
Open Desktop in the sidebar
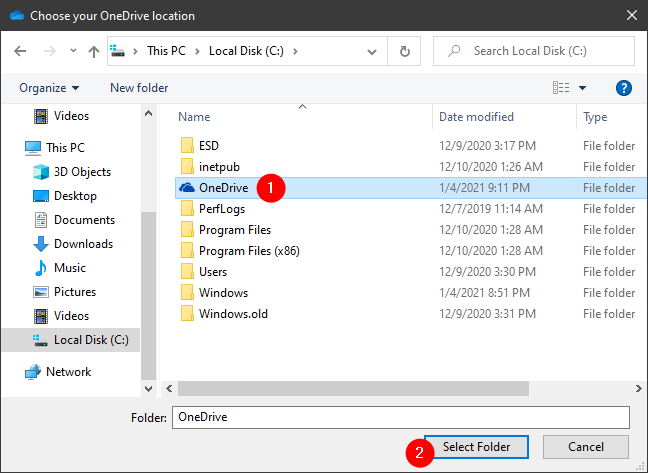(x=75, y=196)
